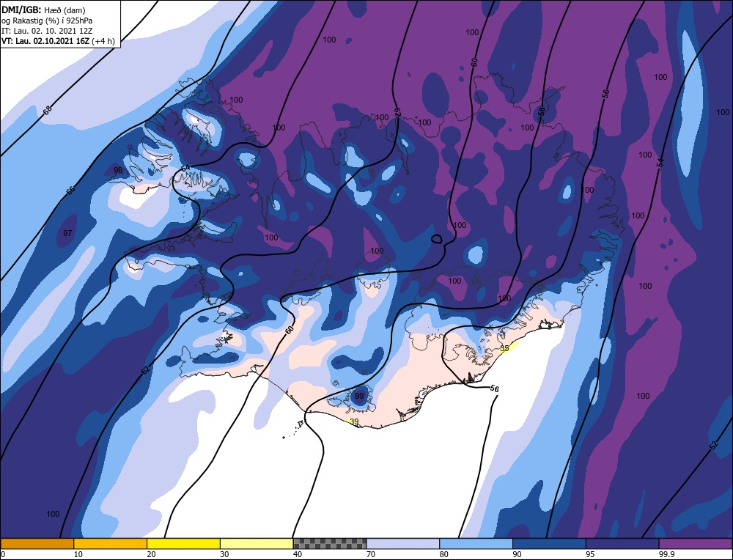Click the '64' contour label

pos(185,168)
